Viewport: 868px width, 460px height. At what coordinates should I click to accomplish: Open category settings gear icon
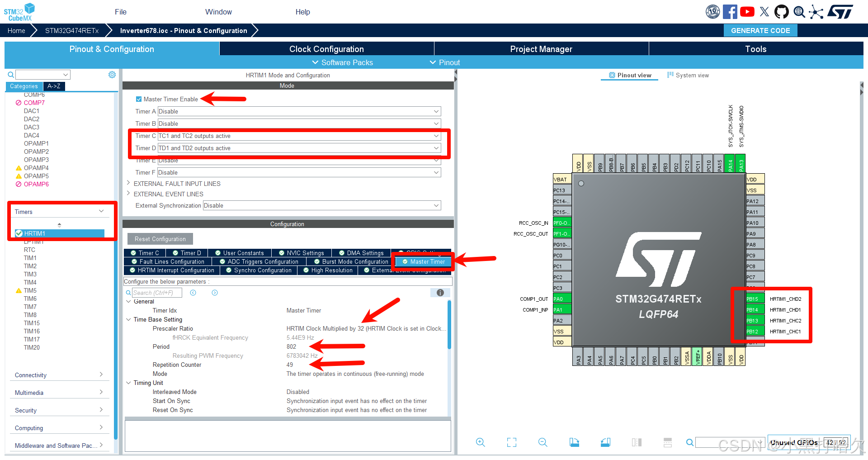click(x=112, y=75)
